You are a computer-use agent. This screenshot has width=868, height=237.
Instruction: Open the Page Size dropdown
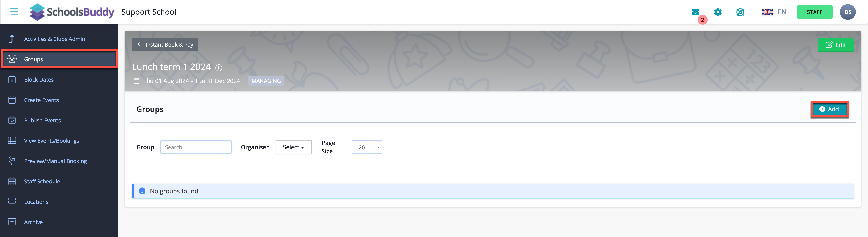point(367,147)
